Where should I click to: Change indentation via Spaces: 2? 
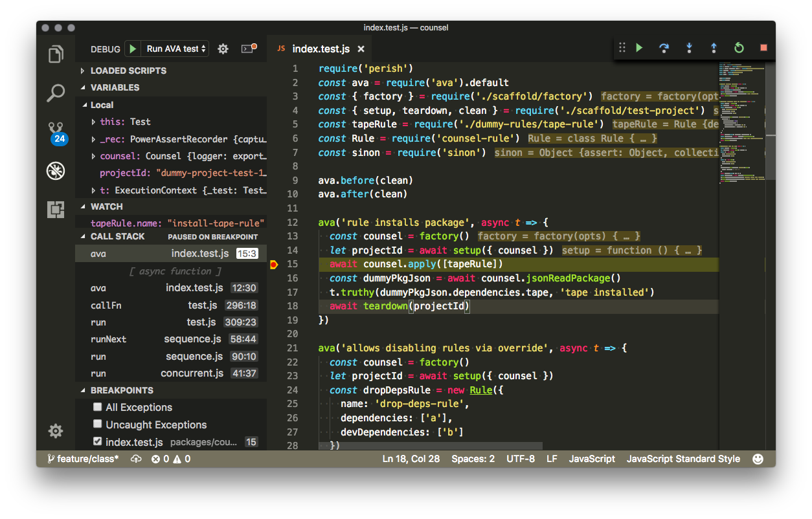tap(473, 459)
